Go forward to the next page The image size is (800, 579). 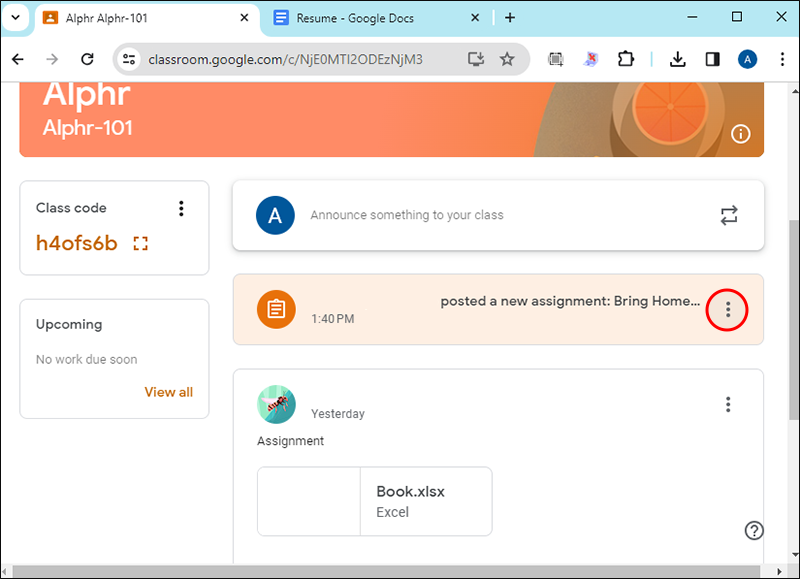[52, 59]
